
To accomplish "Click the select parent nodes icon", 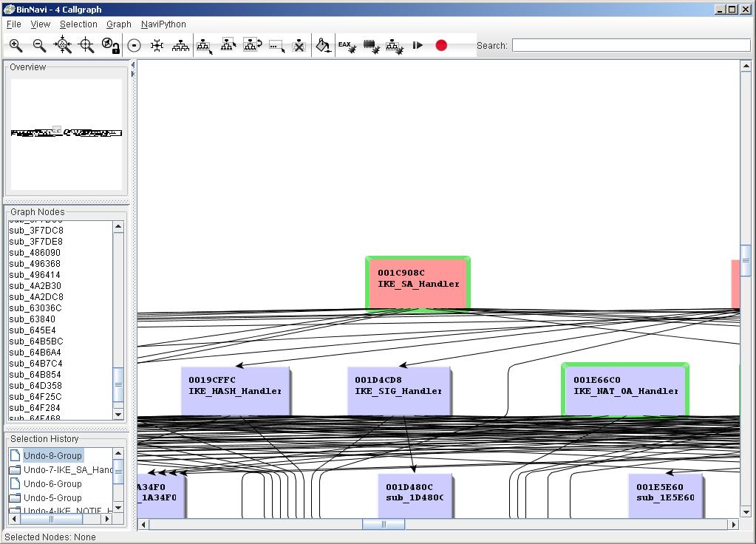I will click(228, 45).
